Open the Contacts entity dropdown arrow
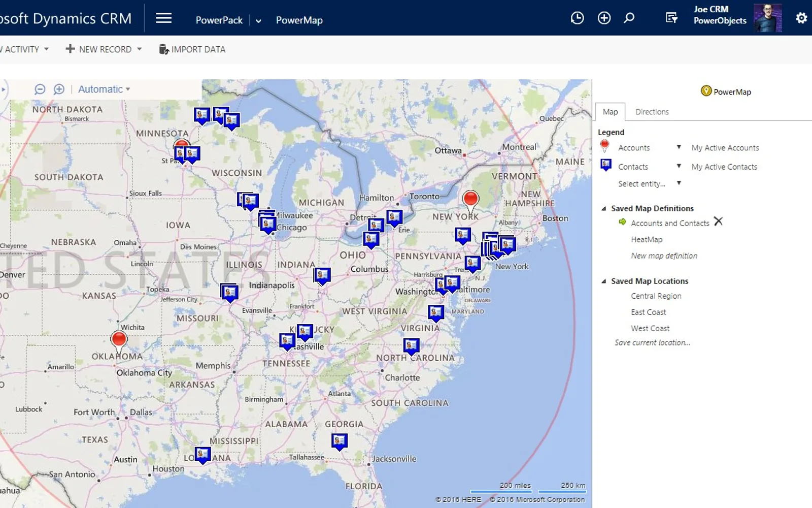The width and height of the screenshot is (812, 508). click(679, 166)
